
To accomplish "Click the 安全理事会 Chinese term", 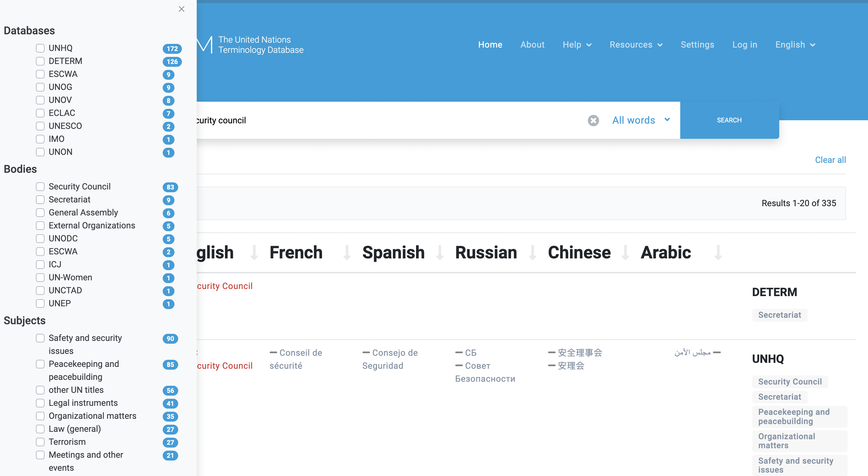I will (580, 353).
